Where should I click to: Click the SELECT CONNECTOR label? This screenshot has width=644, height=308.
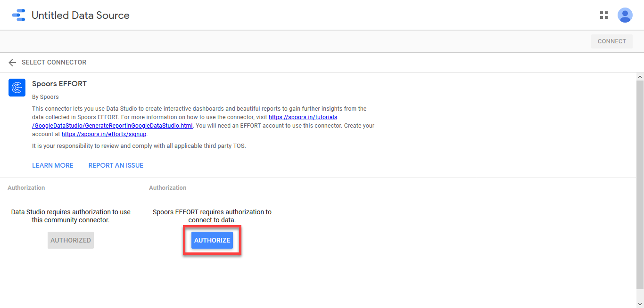point(54,63)
